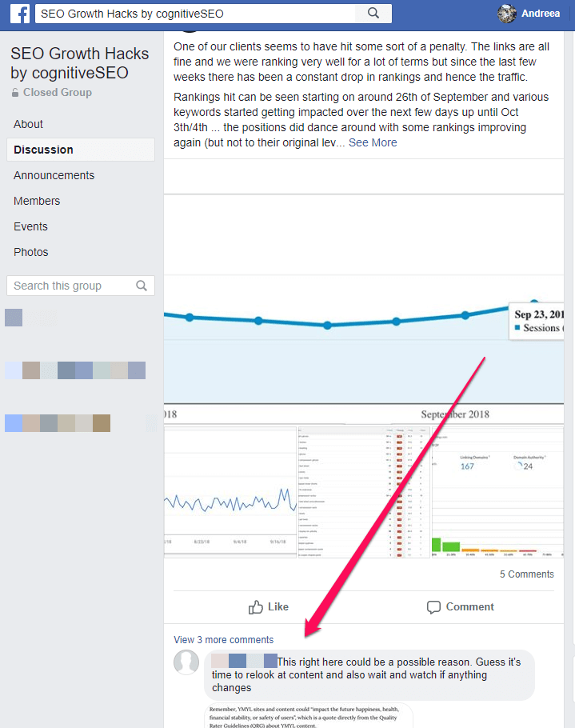The image size is (575, 728).
Task: Open the commenter's default avatar
Action: [186, 662]
